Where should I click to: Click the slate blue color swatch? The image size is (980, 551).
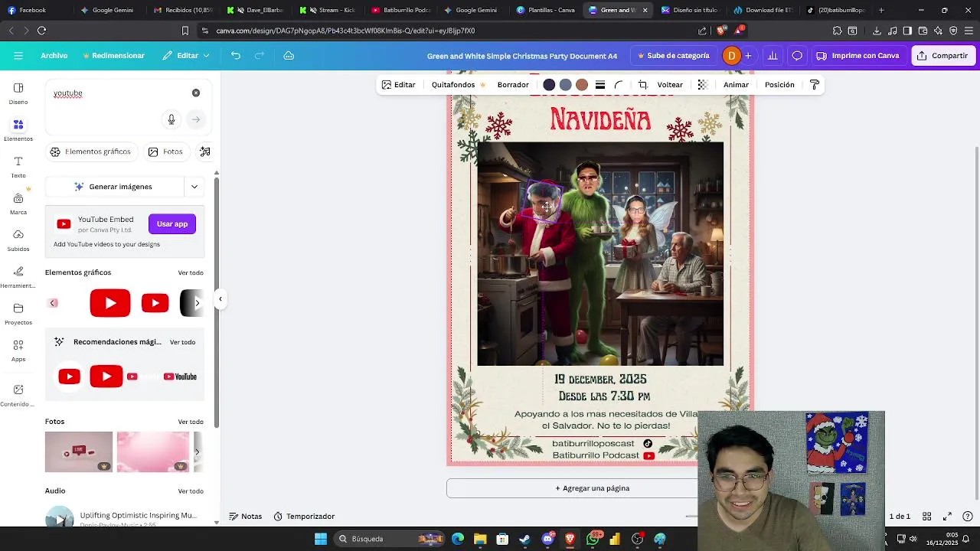pos(565,85)
